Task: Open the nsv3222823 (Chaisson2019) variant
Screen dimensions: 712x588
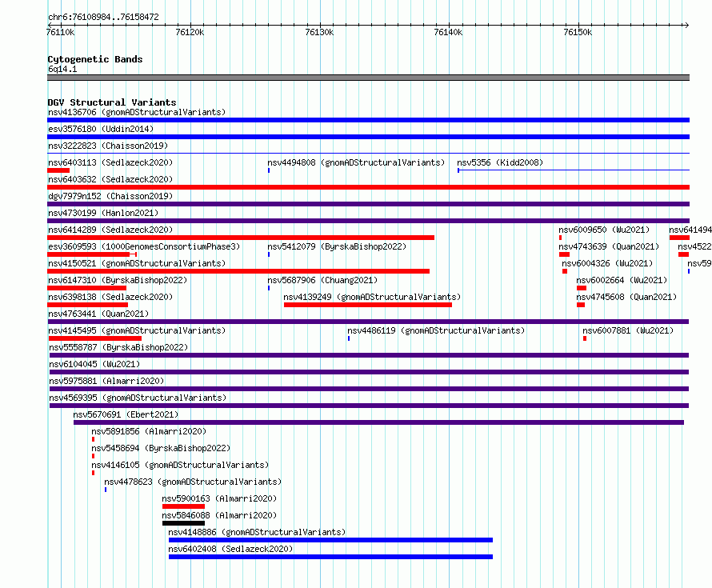Action: [108, 146]
